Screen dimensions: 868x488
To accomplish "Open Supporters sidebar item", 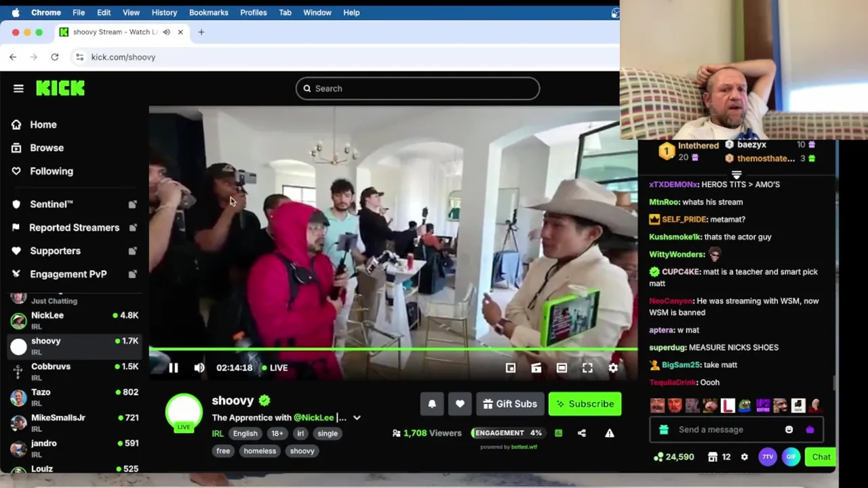I will coord(75,251).
